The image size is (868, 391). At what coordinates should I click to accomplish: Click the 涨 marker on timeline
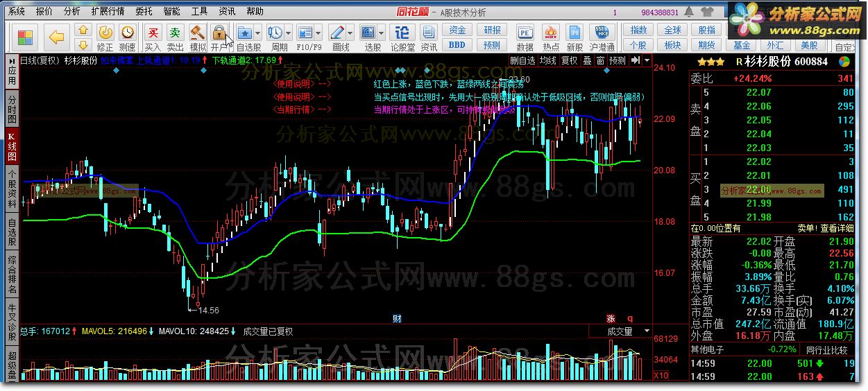[x=611, y=319]
